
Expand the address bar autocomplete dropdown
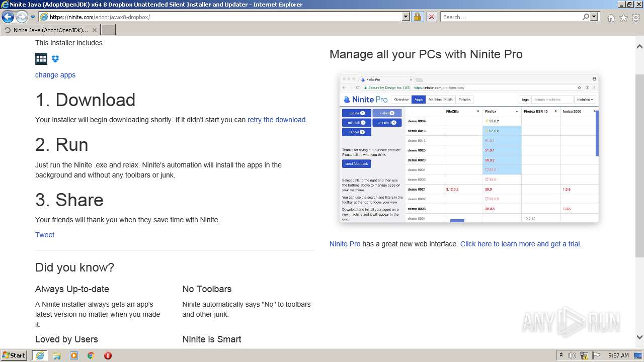tap(406, 17)
